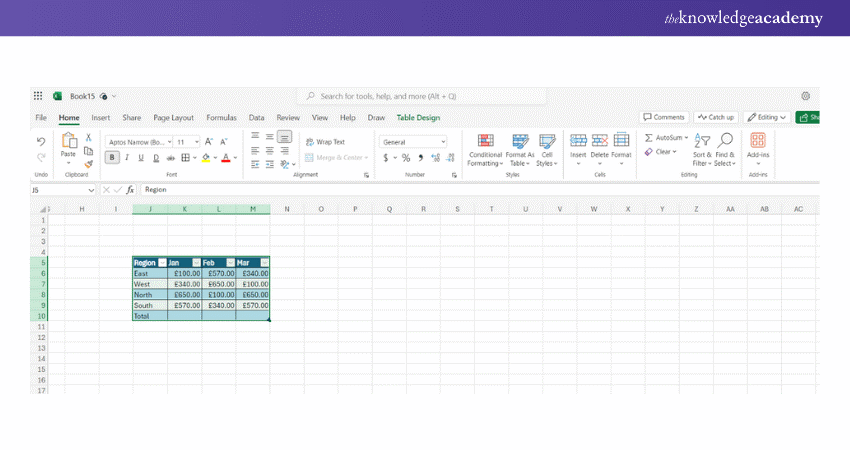This screenshot has width=850, height=450.
Task: Open the General number format dropdown
Action: 443,142
